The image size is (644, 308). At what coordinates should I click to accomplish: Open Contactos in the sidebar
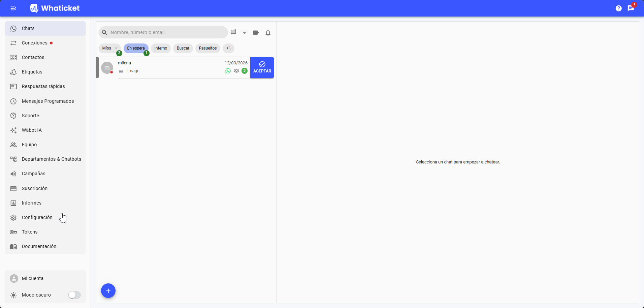45,57
